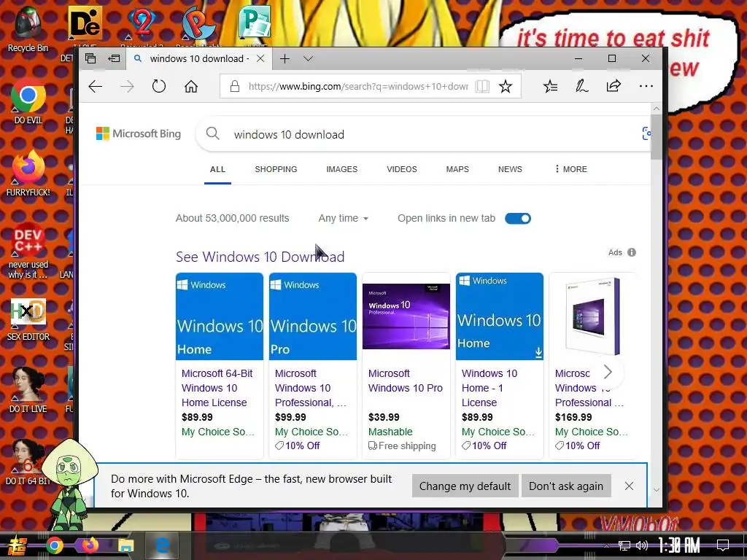Viewport: 747px width, 560px height.
Task: Click the volume tray icon
Action: [642, 545]
